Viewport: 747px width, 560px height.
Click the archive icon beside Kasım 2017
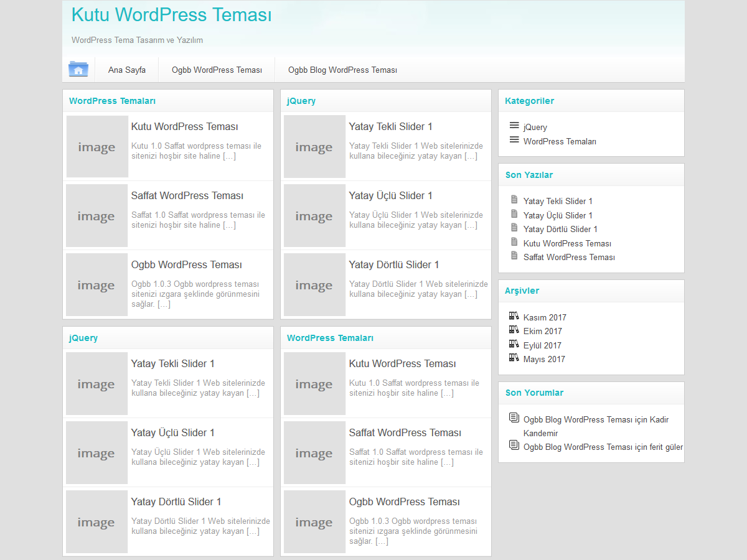514,316
